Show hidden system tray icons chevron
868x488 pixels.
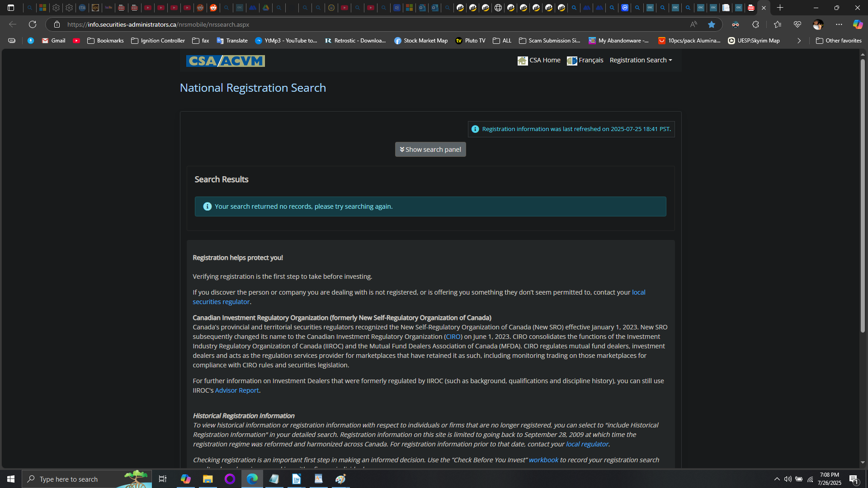click(x=777, y=479)
